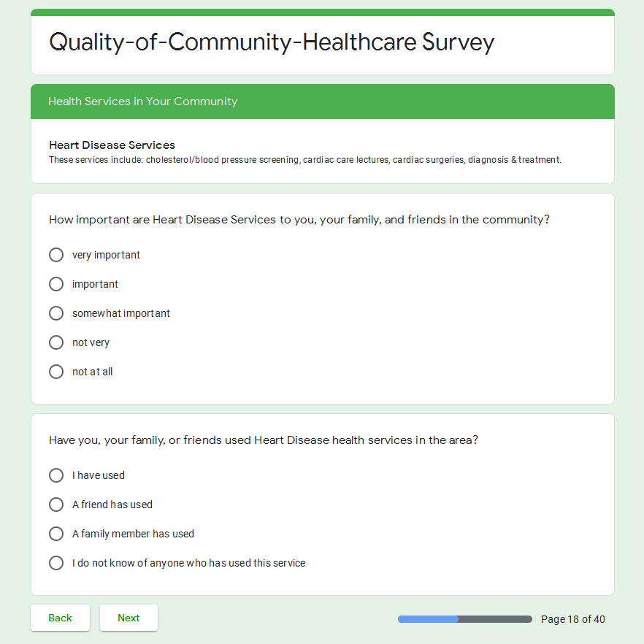Select the 'very important' radio option
644x644 pixels.
[x=56, y=255]
